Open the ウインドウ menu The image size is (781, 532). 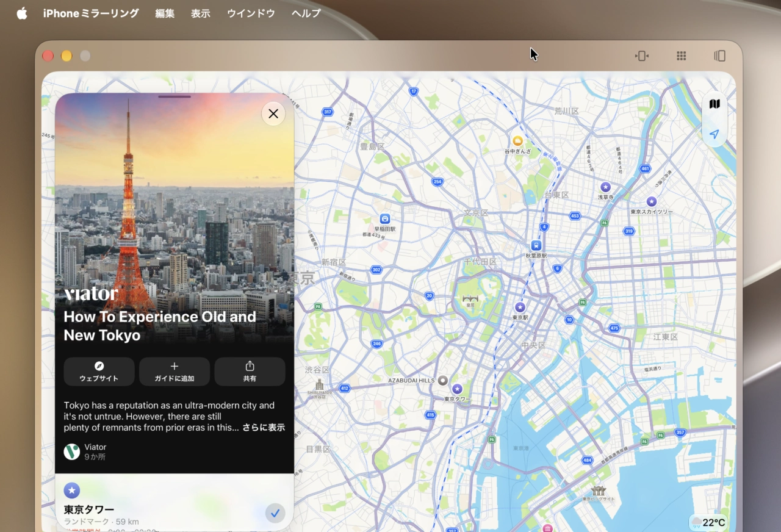click(251, 13)
